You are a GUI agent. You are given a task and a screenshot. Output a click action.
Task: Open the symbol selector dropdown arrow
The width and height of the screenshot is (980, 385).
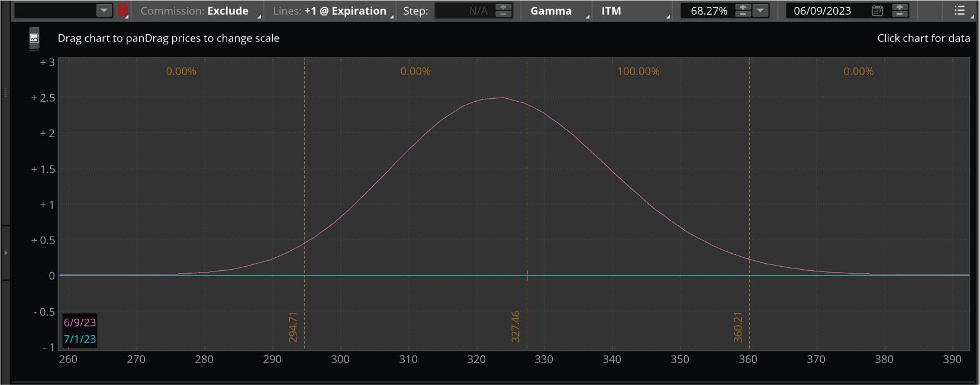104,11
